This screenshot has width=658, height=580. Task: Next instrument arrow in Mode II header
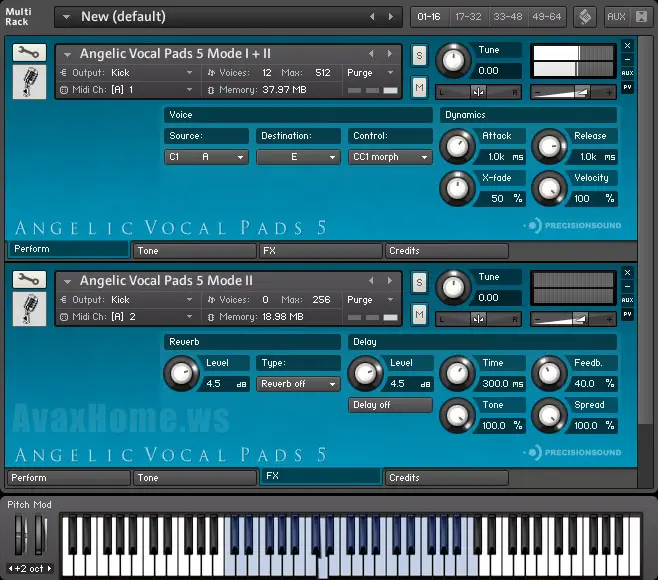point(390,280)
